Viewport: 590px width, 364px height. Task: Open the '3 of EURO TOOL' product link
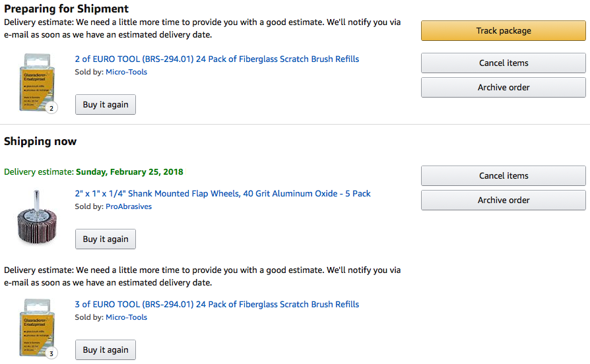click(x=216, y=305)
